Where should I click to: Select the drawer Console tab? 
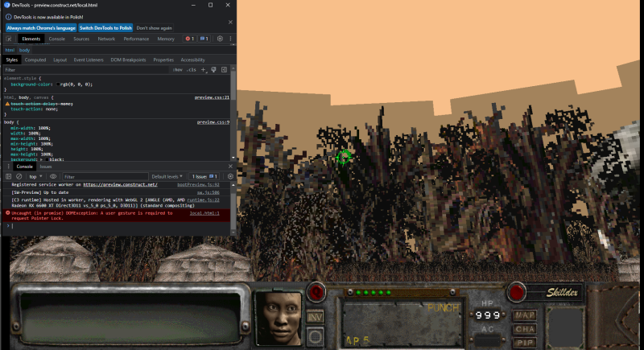[25, 167]
